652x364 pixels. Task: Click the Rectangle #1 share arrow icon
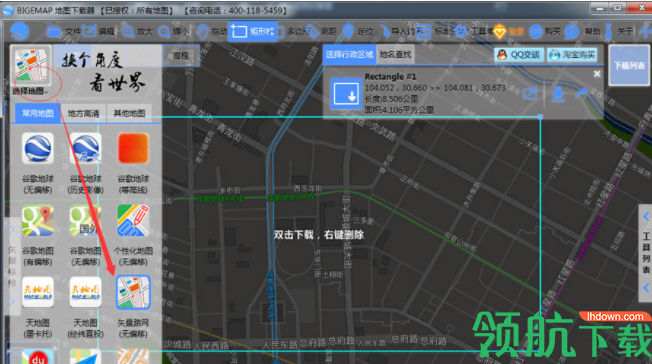581,93
